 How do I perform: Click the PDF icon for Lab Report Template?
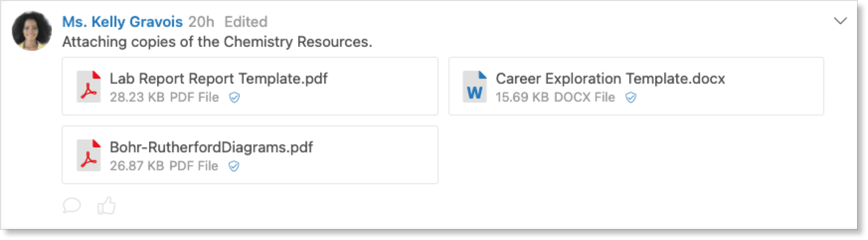coord(88,87)
